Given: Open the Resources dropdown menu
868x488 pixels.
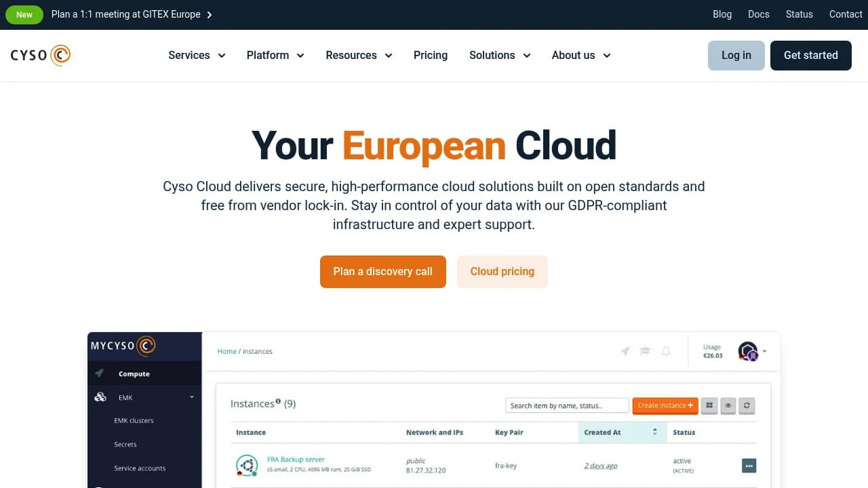Looking at the screenshot, I should [359, 56].
